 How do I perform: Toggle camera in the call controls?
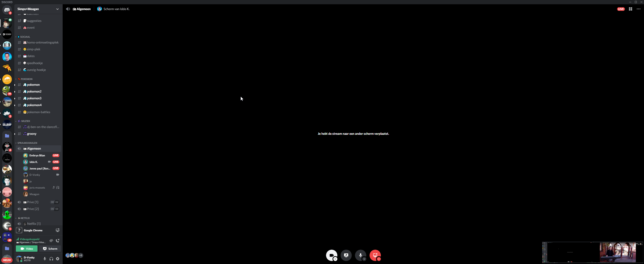click(331, 255)
